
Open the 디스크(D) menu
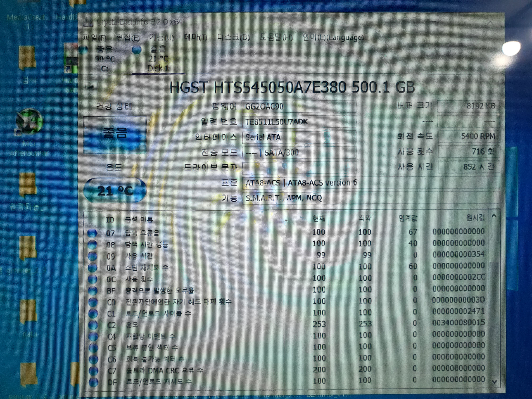(234, 37)
